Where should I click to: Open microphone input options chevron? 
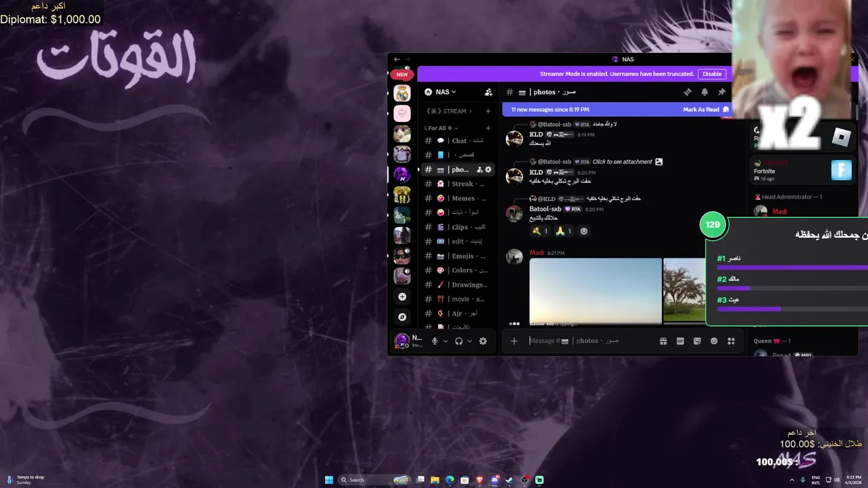point(446,341)
